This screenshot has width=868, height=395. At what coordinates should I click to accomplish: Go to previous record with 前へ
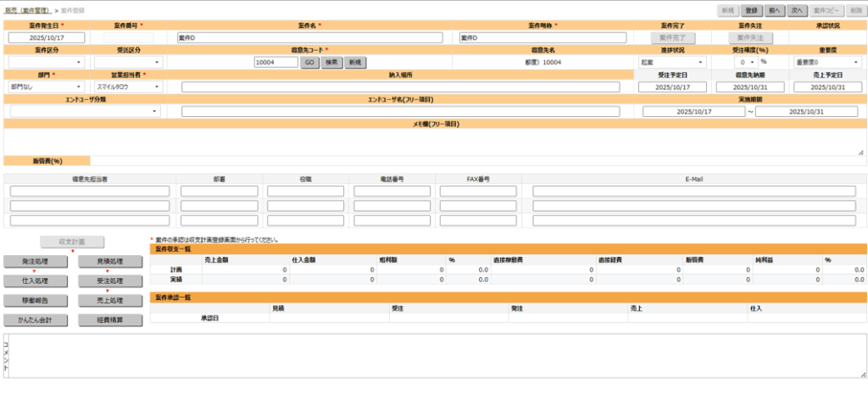click(774, 10)
